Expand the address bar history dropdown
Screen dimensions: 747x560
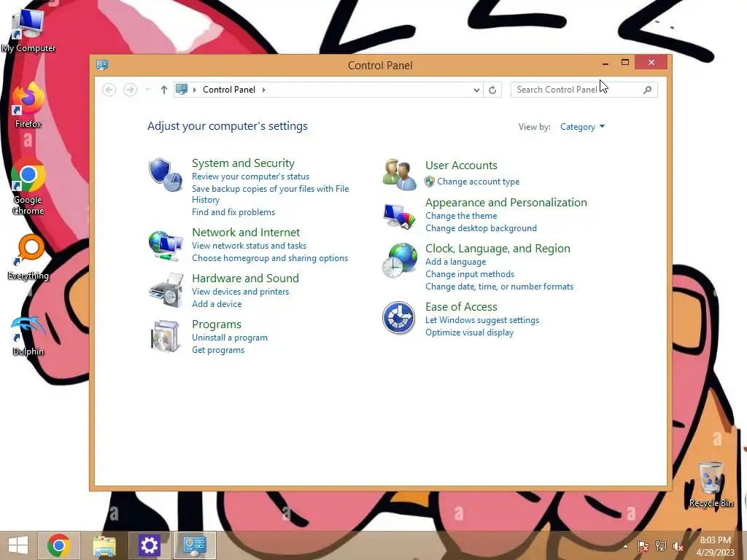[476, 90]
